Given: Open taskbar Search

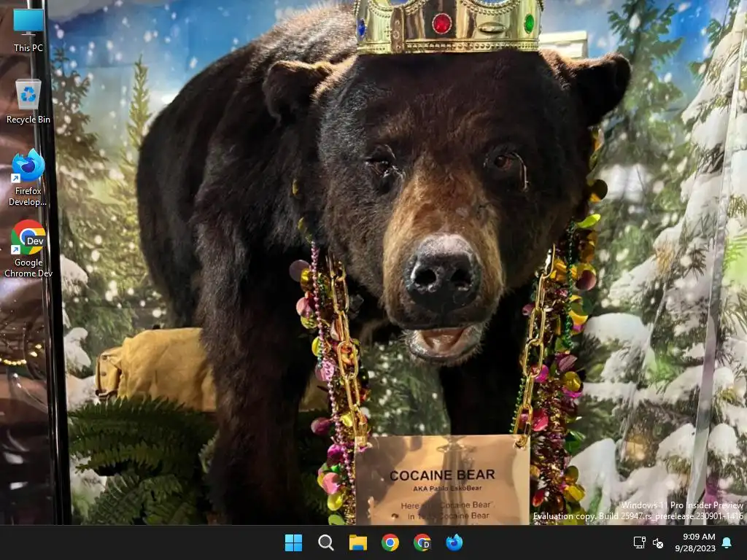Looking at the screenshot, I should [326, 542].
